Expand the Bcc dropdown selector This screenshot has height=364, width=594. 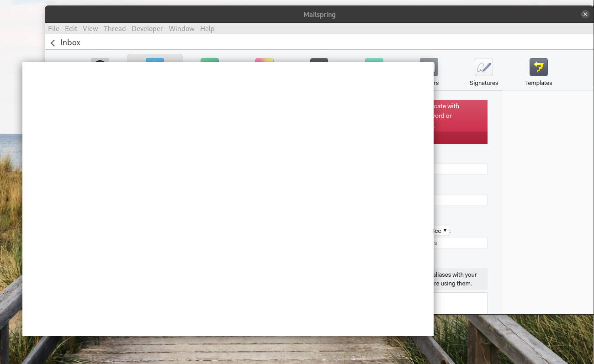pos(440,231)
